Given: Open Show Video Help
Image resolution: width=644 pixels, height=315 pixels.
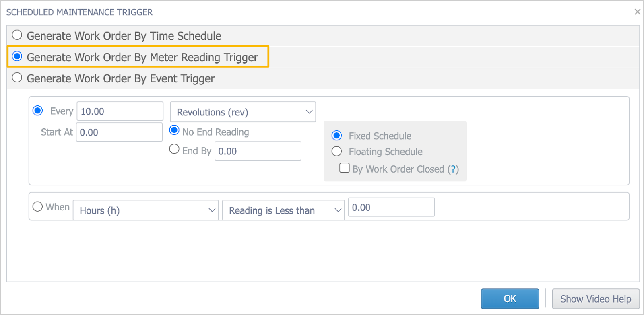Looking at the screenshot, I should click(595, 299).
